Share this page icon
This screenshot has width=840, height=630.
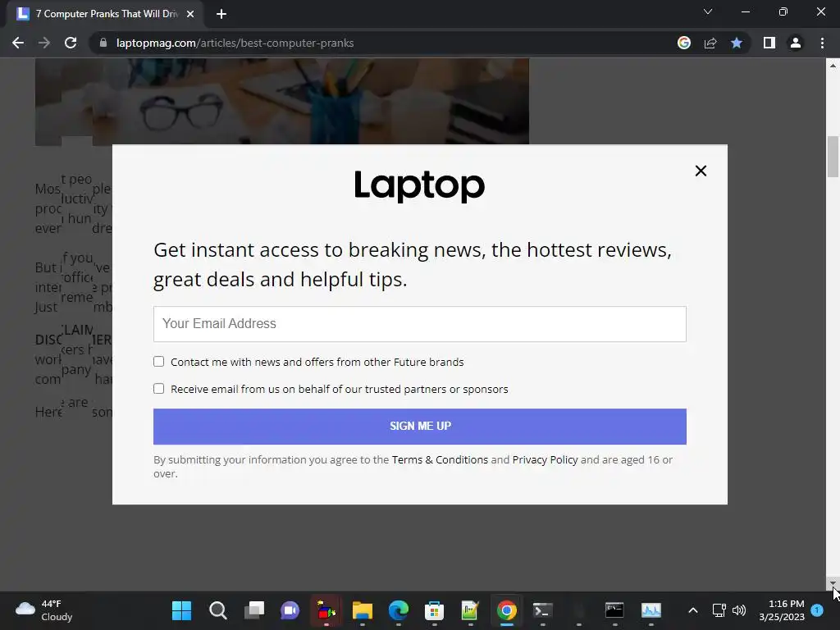tap(710, 43)
